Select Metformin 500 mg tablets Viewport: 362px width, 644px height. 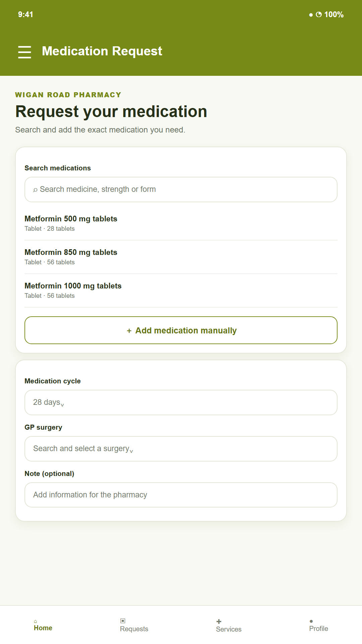point(181,223)
